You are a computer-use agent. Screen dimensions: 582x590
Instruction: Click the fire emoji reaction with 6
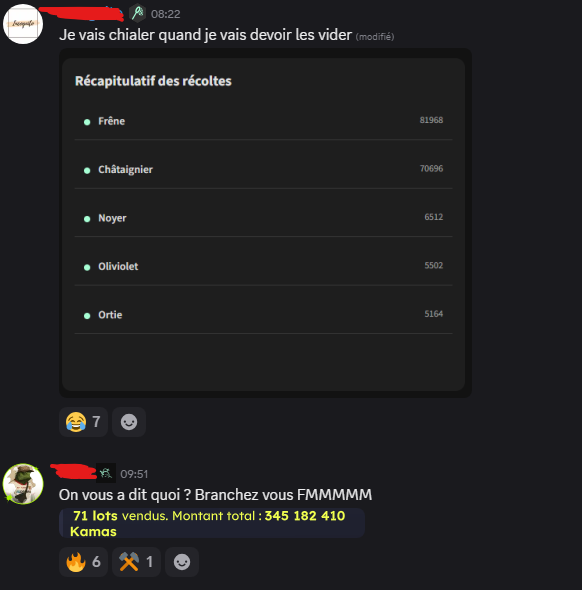click(x=83, y=562)
